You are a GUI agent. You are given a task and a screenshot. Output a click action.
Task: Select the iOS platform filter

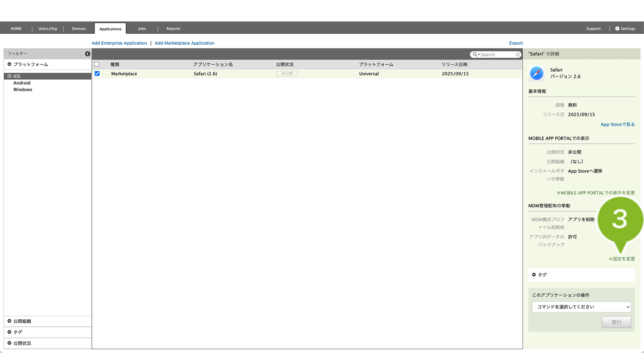click(17, 76)
